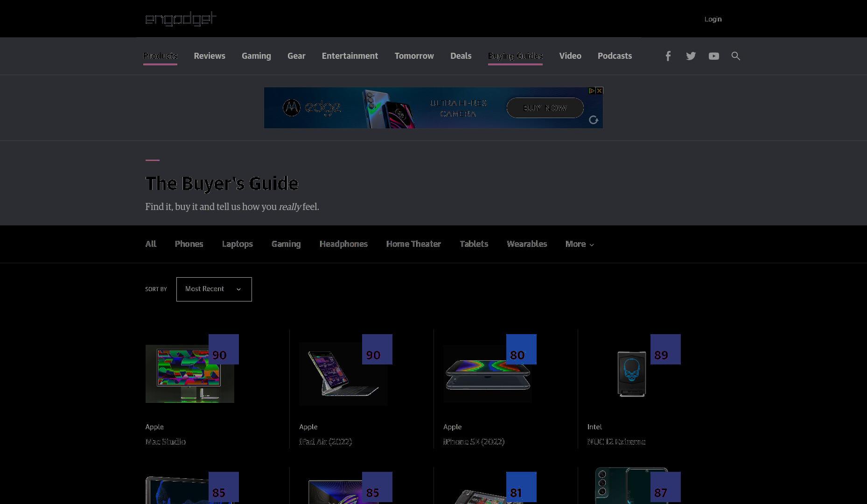Image resolution: width=867 pixels, height=504 pixels.
Task: Select the Headphones category tab
Action: click(343, 244)
